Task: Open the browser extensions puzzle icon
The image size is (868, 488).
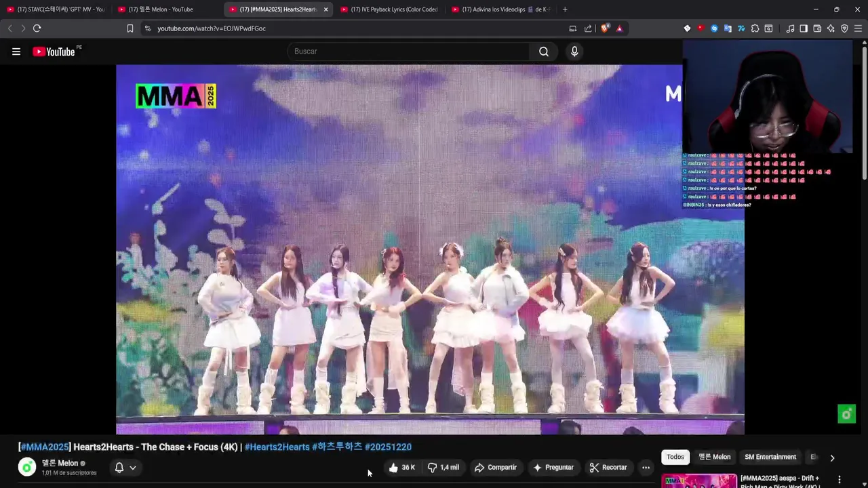Action: click(755, 28)
